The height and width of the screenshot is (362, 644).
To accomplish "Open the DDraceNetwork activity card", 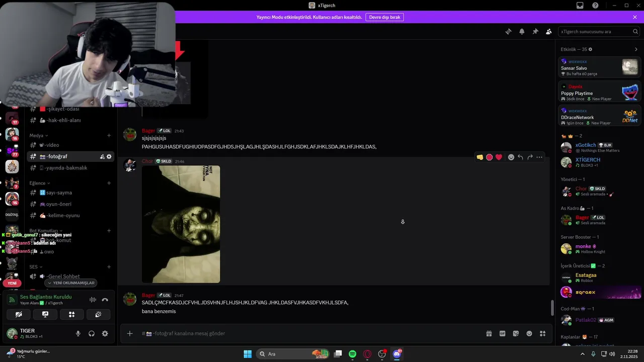I will pos(600,117).
